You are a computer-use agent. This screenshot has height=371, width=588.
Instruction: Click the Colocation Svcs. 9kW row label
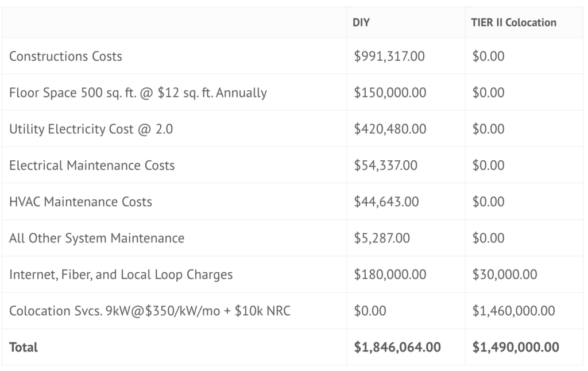[x=149, y=311]
